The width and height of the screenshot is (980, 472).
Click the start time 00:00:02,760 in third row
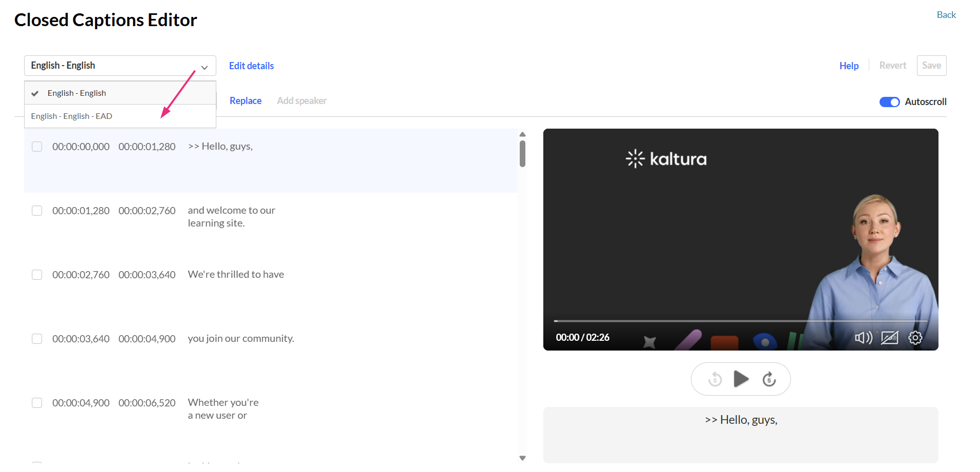[x=81, y=275]
